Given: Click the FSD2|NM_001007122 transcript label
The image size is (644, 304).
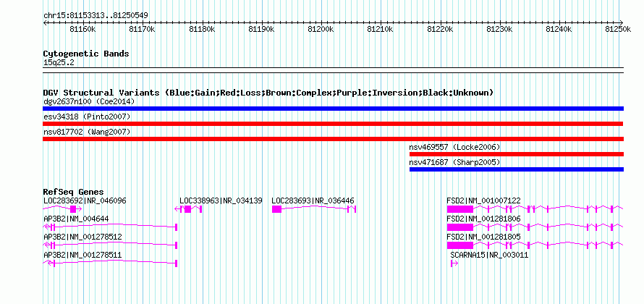Looking at the screenshot, I should click(484, 200).
